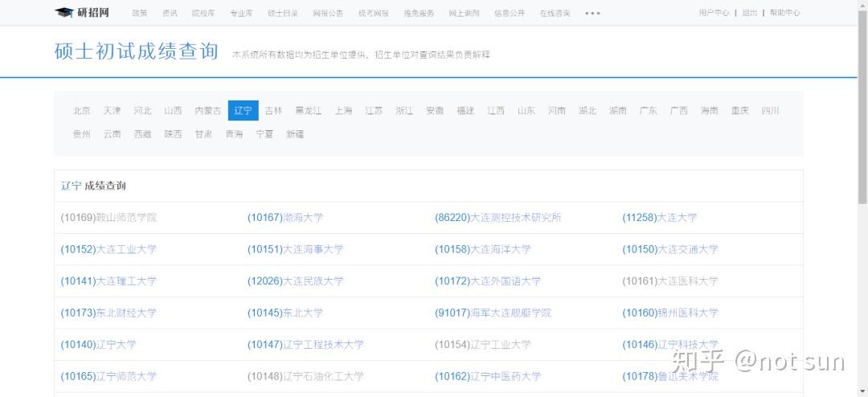This screenshot has height=397, width=868.
Task: Select the 辽宁 province tab
Action: click(243, 111)
